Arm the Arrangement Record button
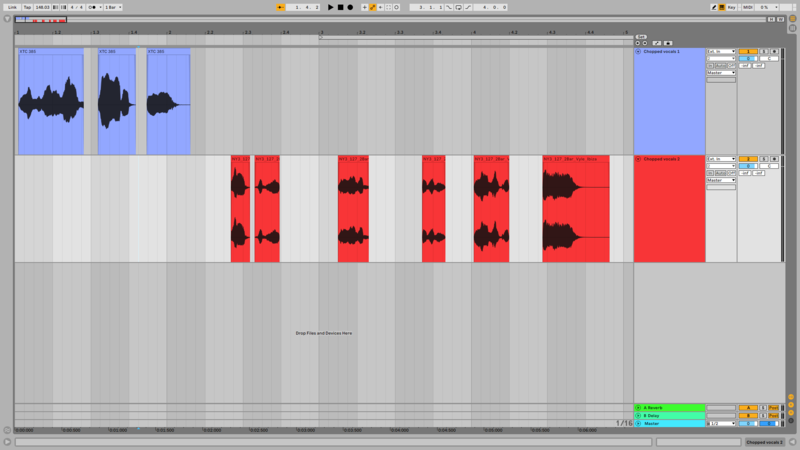Image resolution: width=800 pixels, height=450 pixels. point(350,7)
